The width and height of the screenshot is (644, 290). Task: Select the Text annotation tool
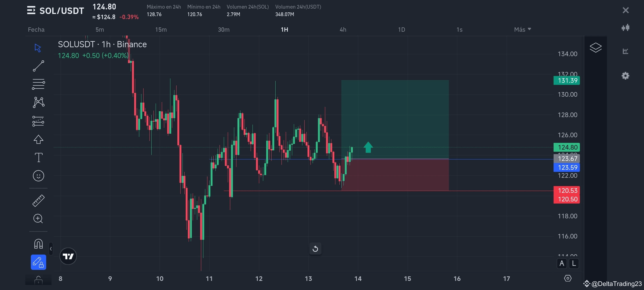point(38,157)
